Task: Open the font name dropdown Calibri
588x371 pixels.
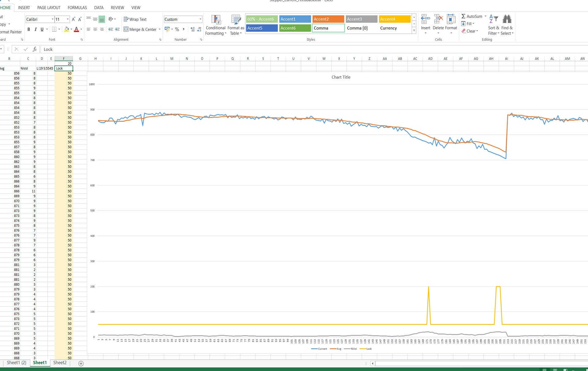Action: pos(52,19)
